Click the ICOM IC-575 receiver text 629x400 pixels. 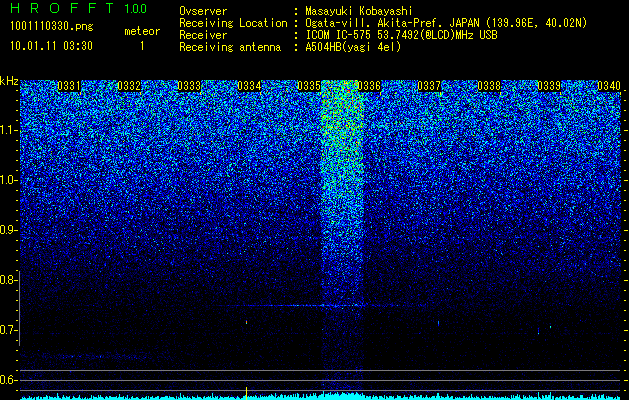pyautogui.click(x=401, y=35)
